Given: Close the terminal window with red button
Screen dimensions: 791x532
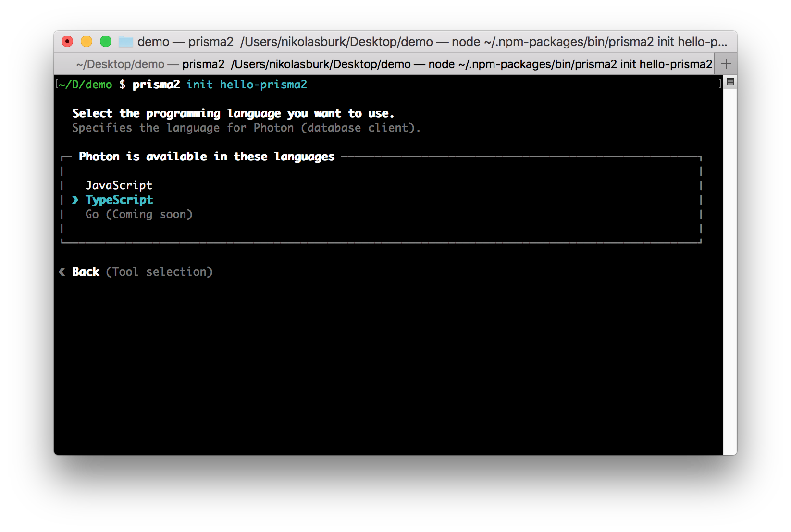Looking at the screenshot, I should [x=67, y=42].
